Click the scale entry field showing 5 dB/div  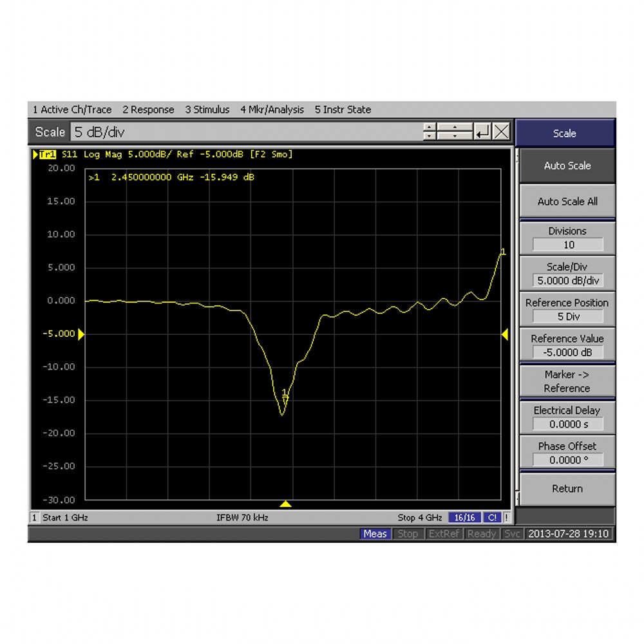click(245, 132)
